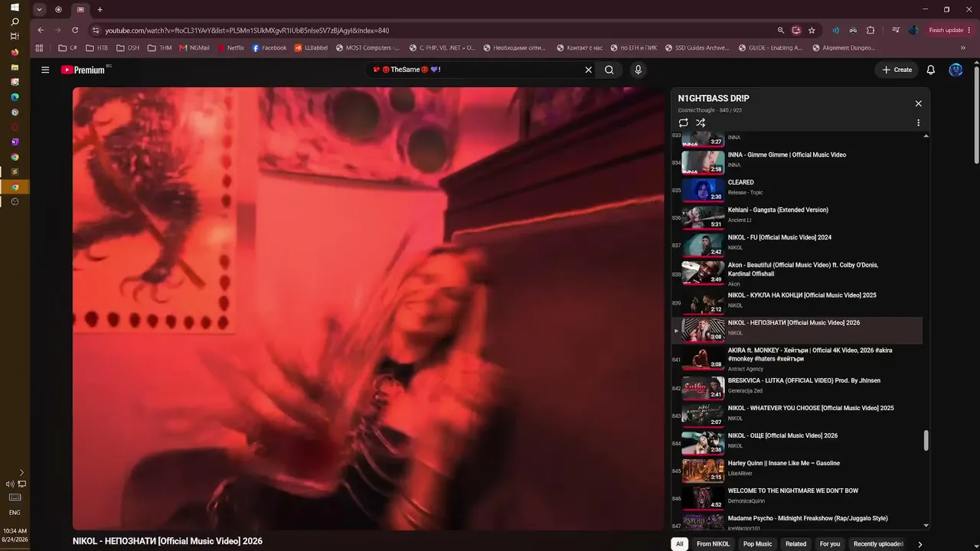Open File Explorer from the taskbar

(15, 67)
